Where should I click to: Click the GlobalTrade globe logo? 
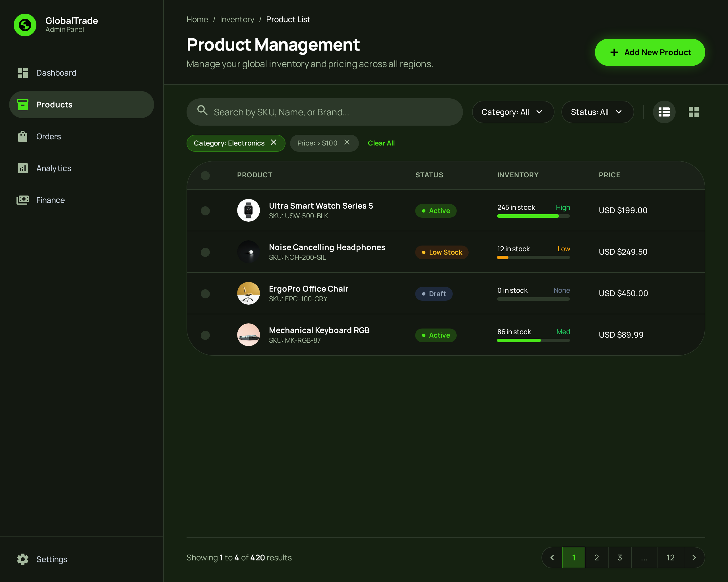[25, 25]
